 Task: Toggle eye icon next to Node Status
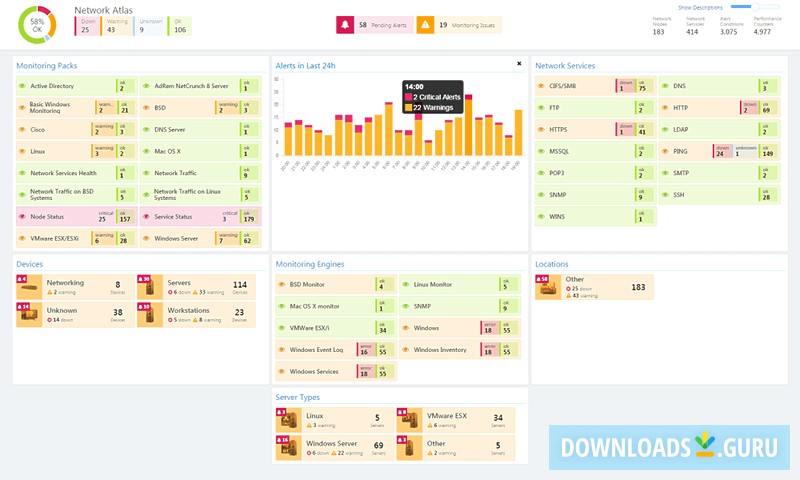coord(22,217)
